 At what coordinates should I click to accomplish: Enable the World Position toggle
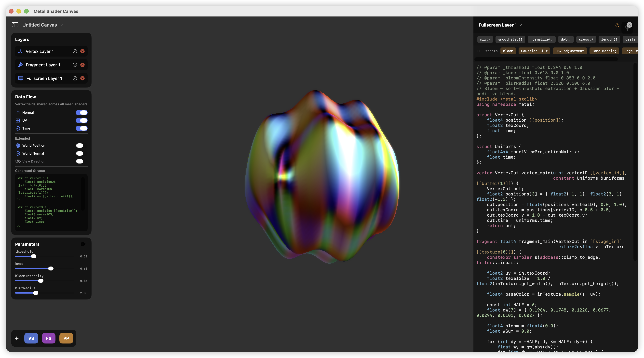(x=80, y=145)
